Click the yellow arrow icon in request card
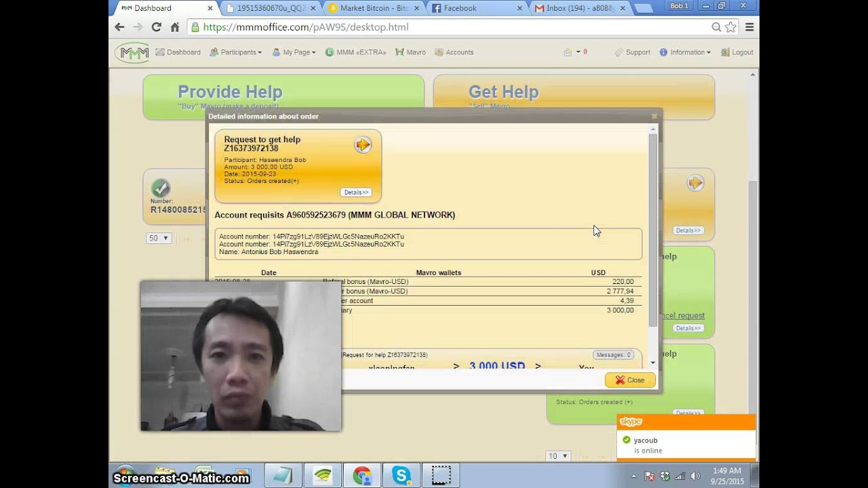The image size is (868, 488). tap(363, 144)
